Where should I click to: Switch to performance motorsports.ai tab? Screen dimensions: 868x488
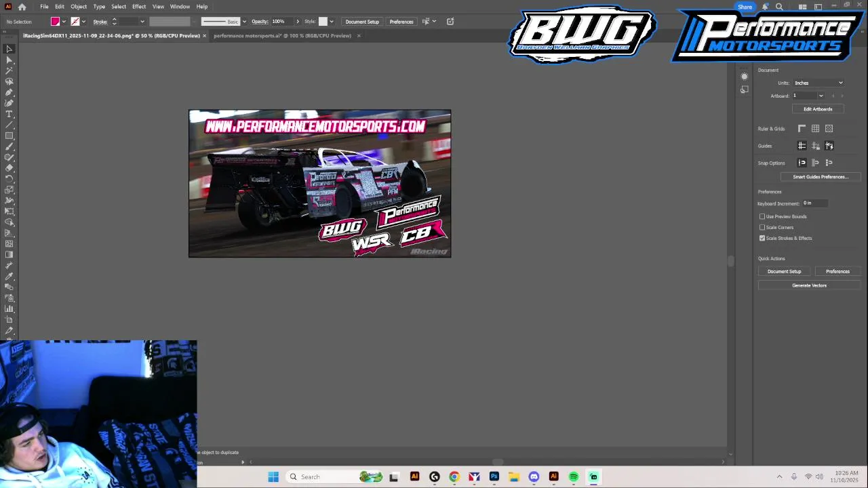[x=282, y=36]
